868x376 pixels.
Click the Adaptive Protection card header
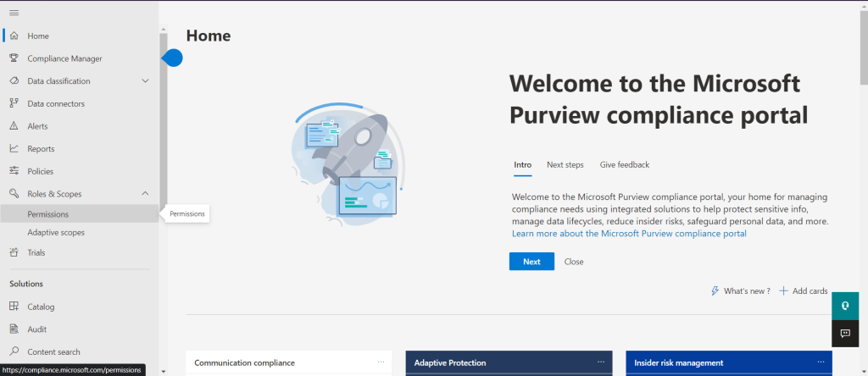click(x=509, y=363)
